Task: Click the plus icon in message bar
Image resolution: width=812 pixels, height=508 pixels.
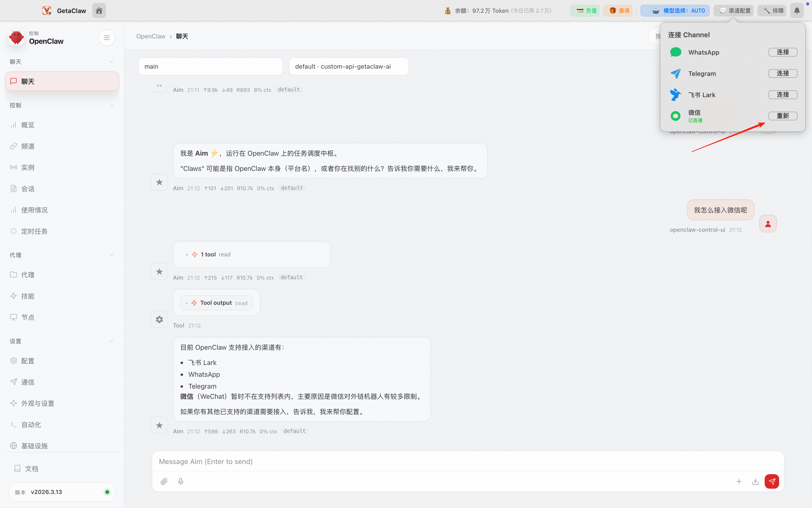Action: click(x=739, y=481)
